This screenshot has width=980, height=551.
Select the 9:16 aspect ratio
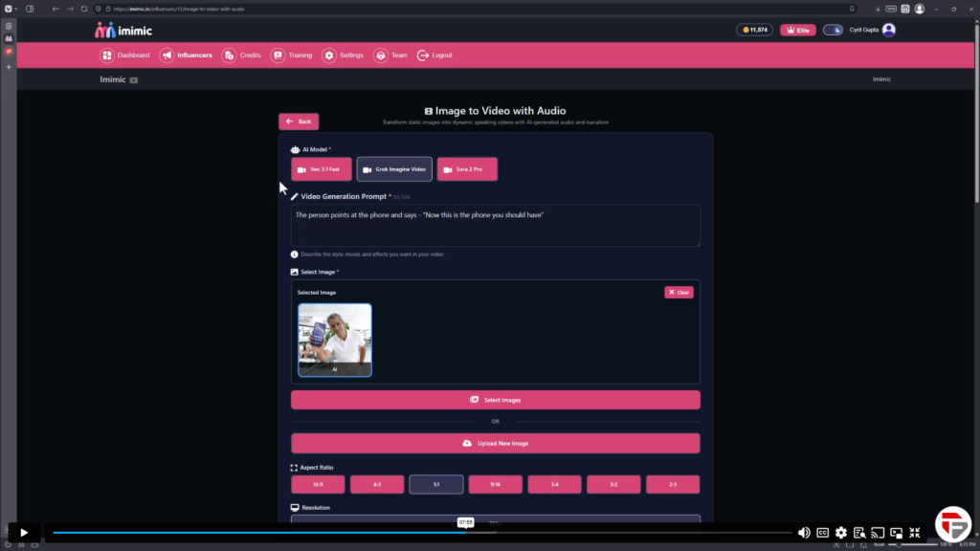point(495,485)
